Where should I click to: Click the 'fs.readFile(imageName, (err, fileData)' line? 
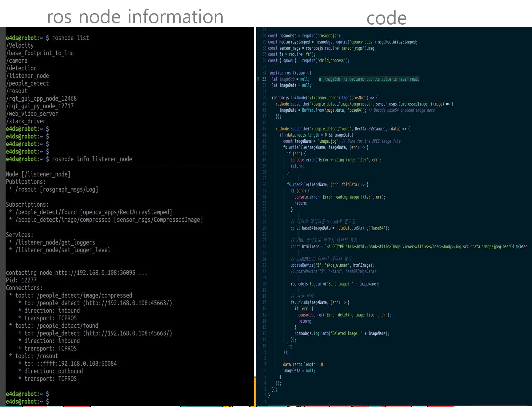pyautogui.click(x=327, y=185)
